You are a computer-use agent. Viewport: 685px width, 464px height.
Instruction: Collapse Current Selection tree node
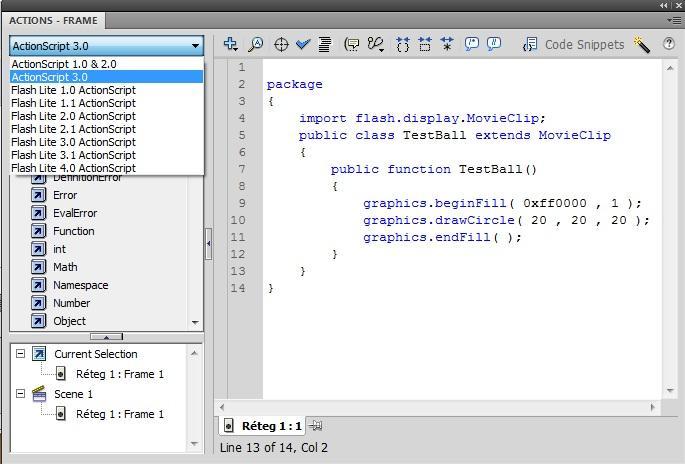click(20, 353)
